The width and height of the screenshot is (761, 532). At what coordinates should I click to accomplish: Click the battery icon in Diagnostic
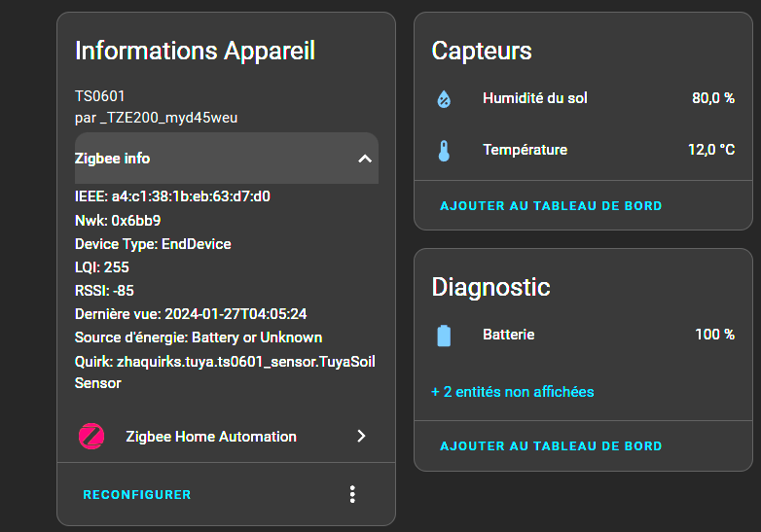coord(444,336)
